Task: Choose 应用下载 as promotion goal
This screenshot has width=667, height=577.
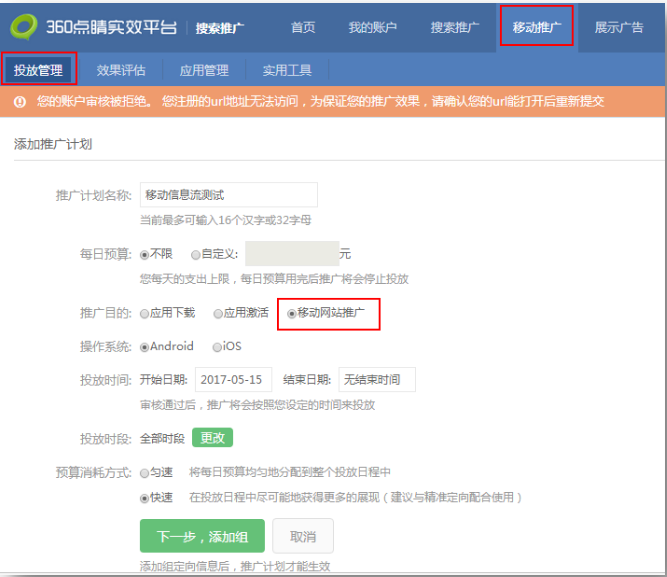Action: [x=145, y=313]
